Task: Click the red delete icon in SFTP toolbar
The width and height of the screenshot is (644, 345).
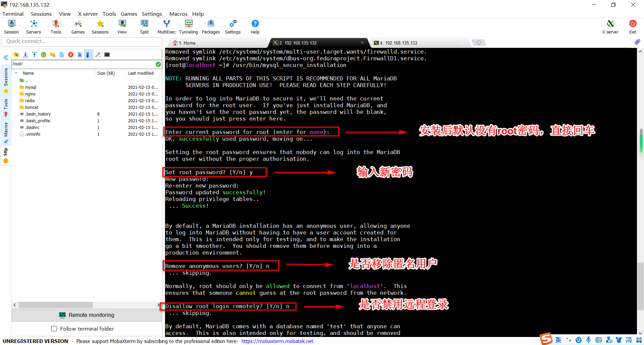Action: click(71, 55)
